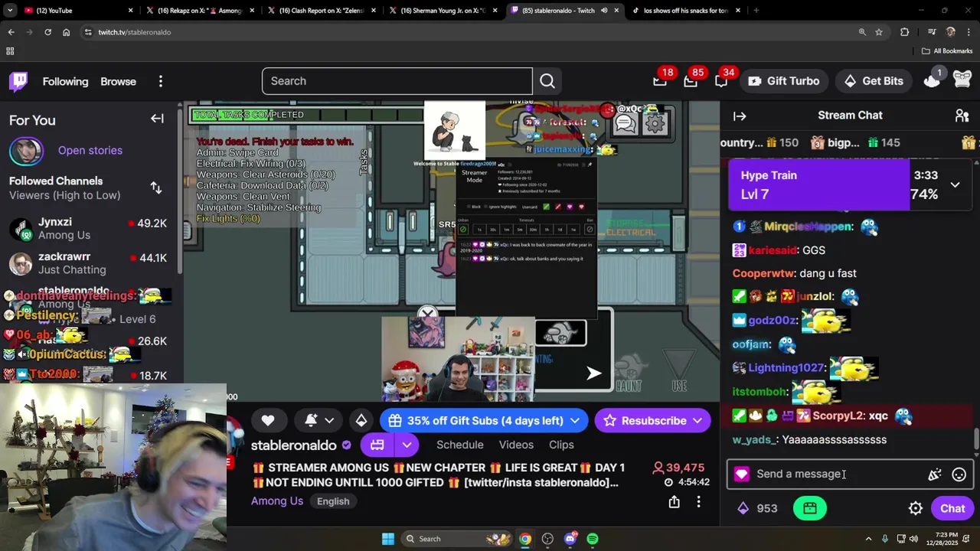Open Chrome extensions puzzle icon
This screenshot has width=980, height=551.
(905, 32)
